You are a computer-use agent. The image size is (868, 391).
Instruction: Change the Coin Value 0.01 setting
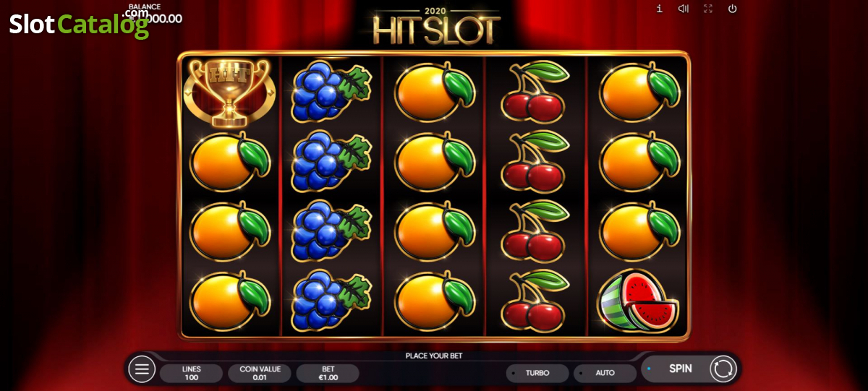pyautogui.click(x=260, y=373)
